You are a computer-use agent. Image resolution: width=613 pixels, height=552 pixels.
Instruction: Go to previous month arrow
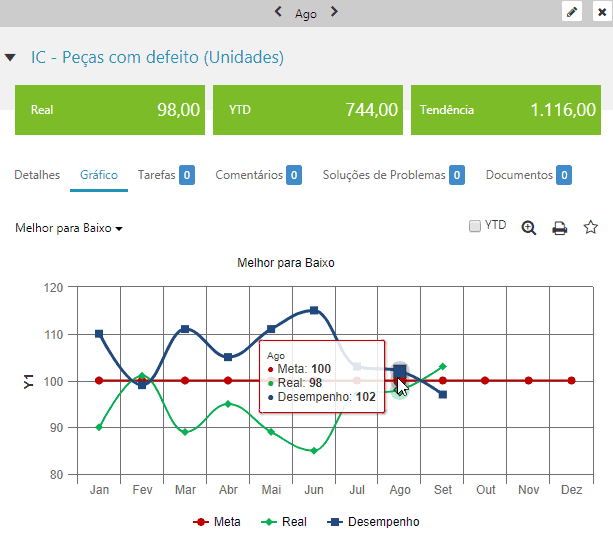click(279, 12)
